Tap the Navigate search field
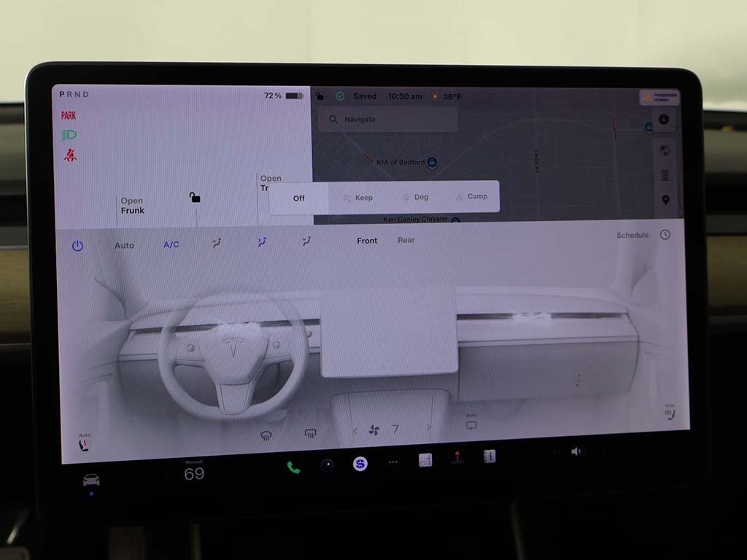 [392, 119]
